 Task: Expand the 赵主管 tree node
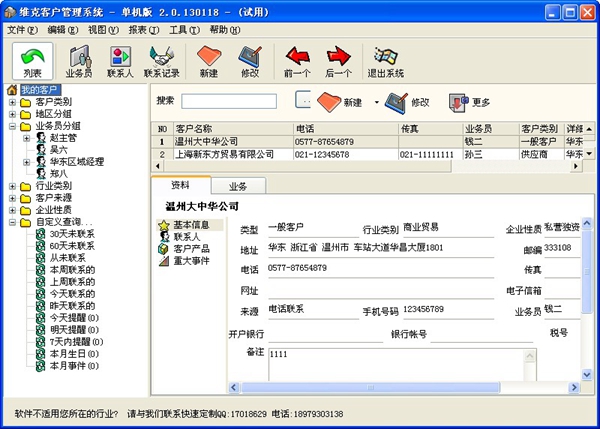pos(26,138)
